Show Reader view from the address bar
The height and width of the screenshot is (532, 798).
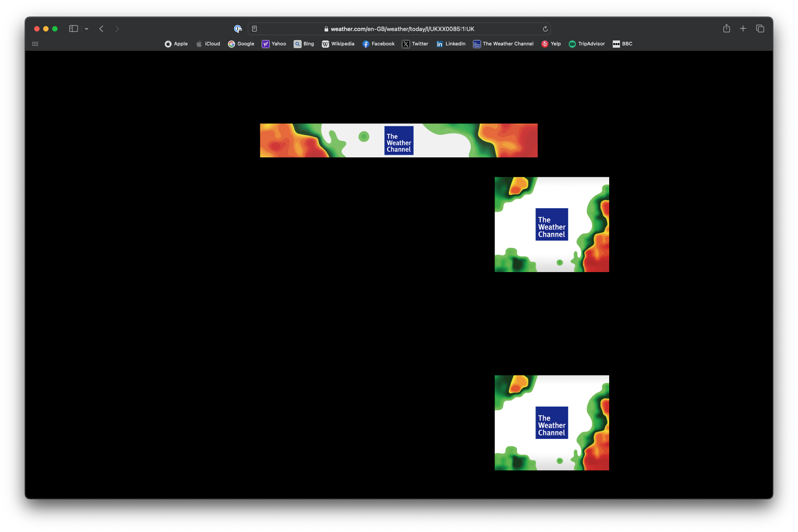[254, 29]
